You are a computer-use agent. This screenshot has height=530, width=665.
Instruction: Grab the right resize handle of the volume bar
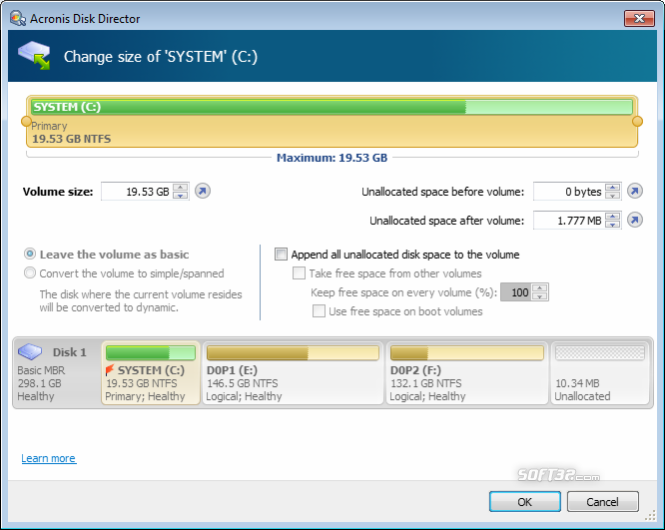(637, 122)
